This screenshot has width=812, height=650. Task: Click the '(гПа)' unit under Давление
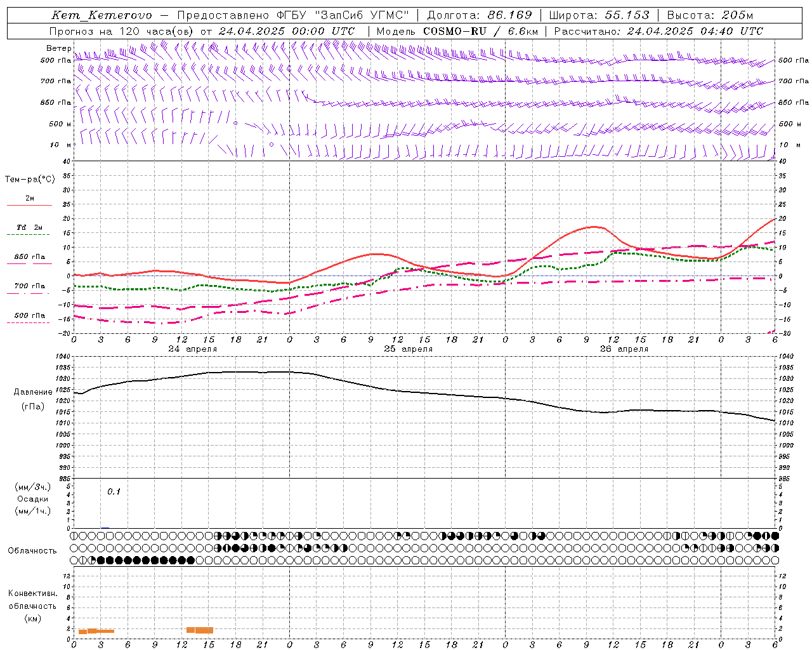click(x=33, y=407)
